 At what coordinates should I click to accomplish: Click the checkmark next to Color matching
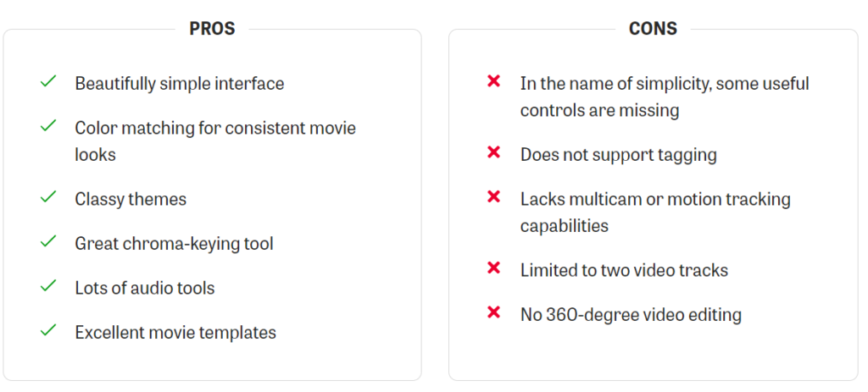point(48,126)
